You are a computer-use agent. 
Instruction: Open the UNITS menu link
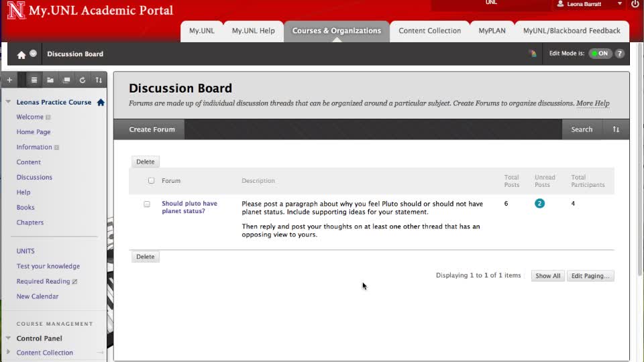[x=25, y=251]
